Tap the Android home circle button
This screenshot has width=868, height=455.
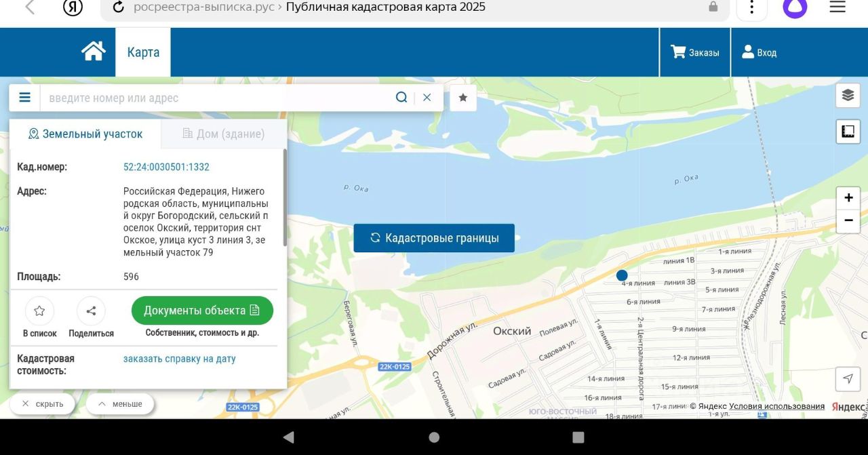(x=434, y=437)
